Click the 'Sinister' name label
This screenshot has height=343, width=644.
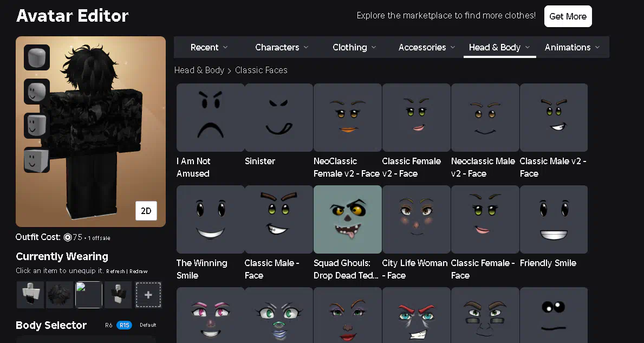coord(260,161)
